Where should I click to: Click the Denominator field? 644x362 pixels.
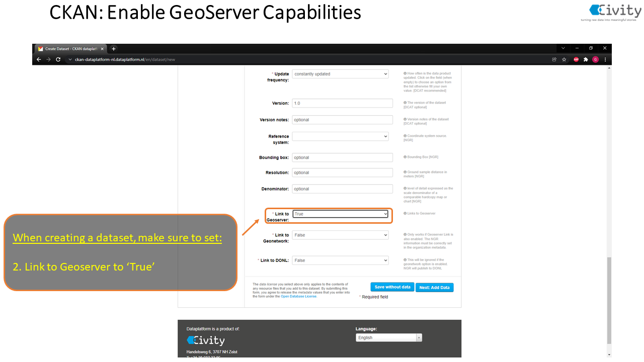(342, 189)
